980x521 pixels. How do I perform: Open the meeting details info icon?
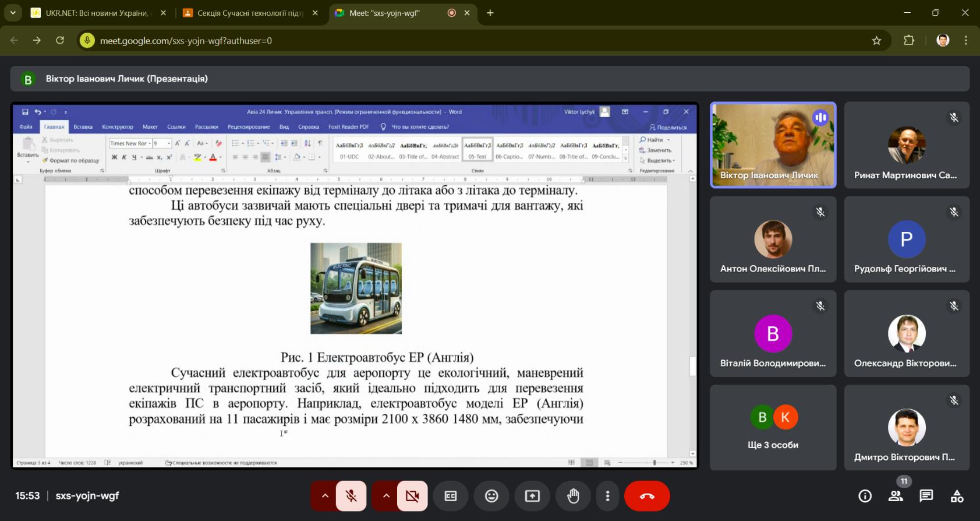(x=865, y=496)
